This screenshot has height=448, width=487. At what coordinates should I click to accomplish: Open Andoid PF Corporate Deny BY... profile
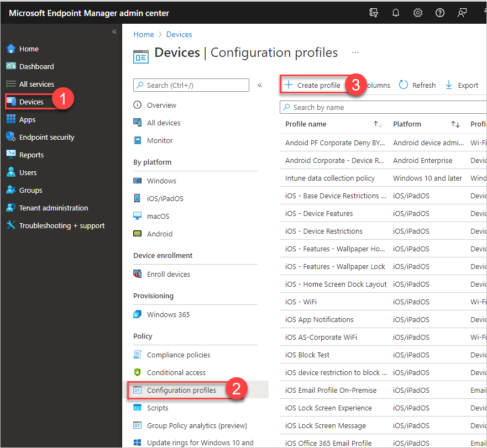[335, 143]
